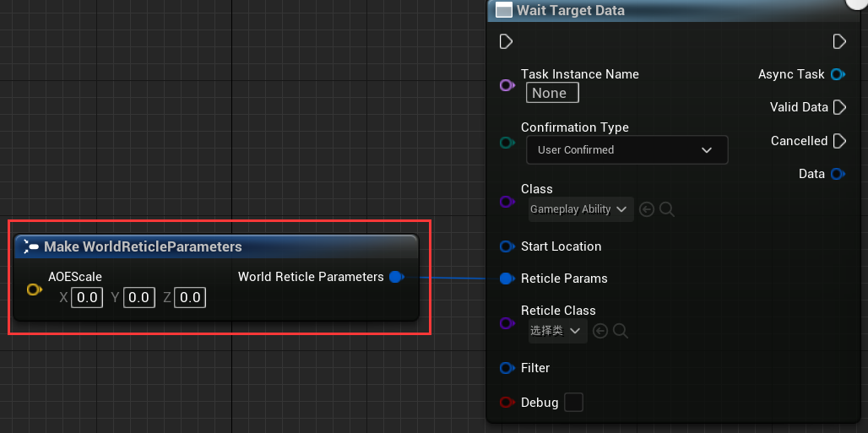Image resolution: width=868 pixels, height=433 pixels.
Task: Browse to Class asset with magnifier icon
Action: pyautogui.click(x=667, y=209)
